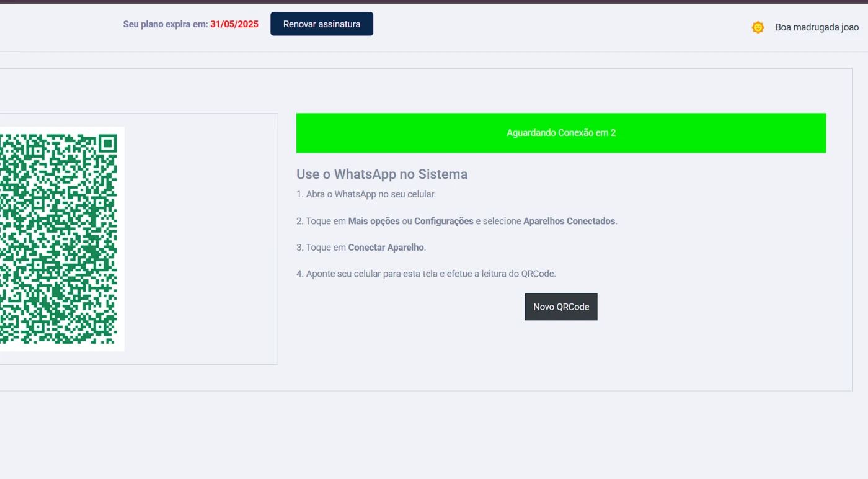Click the bold 'Aparelhos Conectados' text
868x479 pixels.
(569, 221)
